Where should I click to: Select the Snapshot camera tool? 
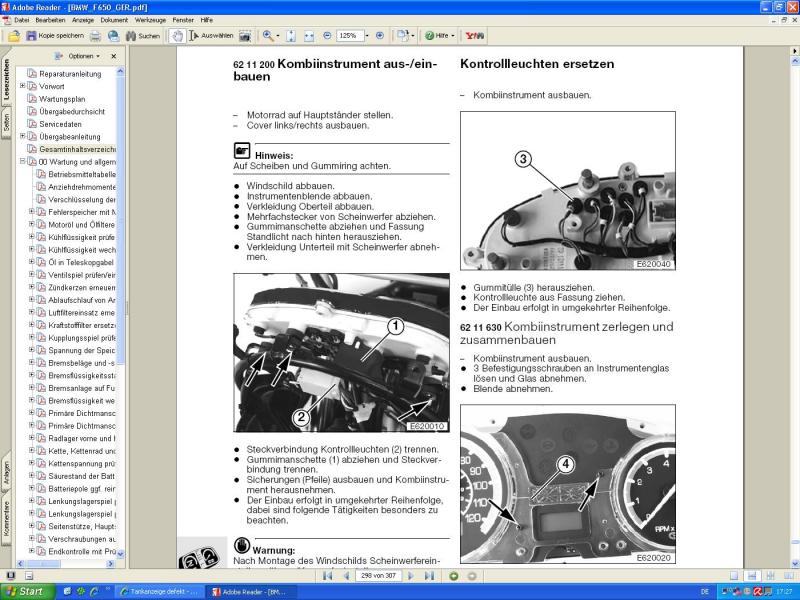[245, 36]
